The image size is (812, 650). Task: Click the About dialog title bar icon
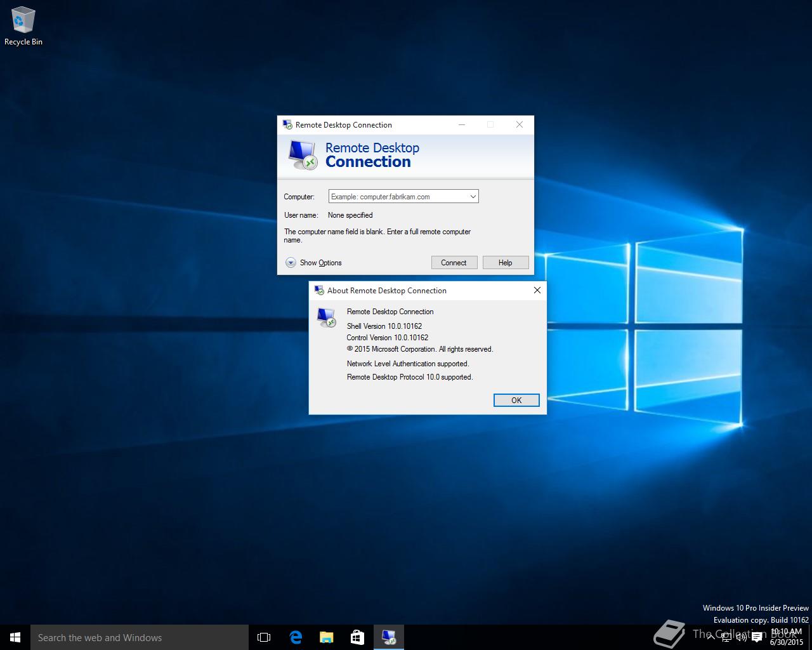(x=319, y=291)
